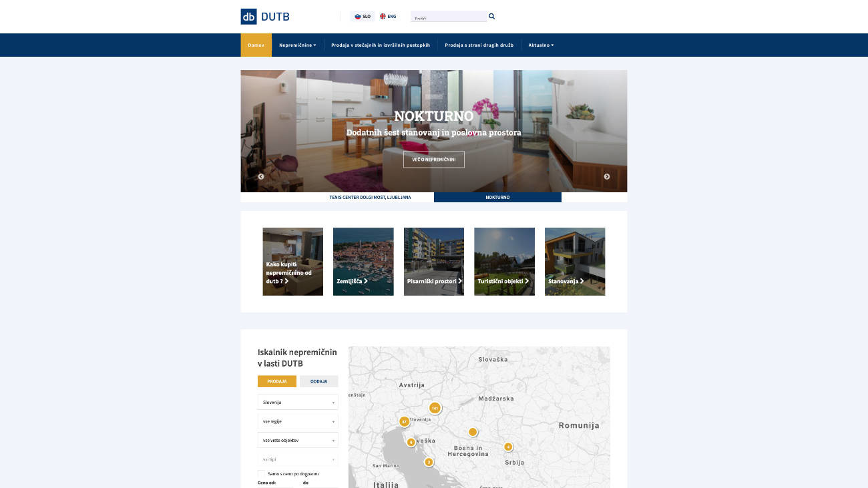Image resolution: width=868 pixels, height=488 pixels.
Task: Click the Romunija label on the map
Action: click(579, 425)
